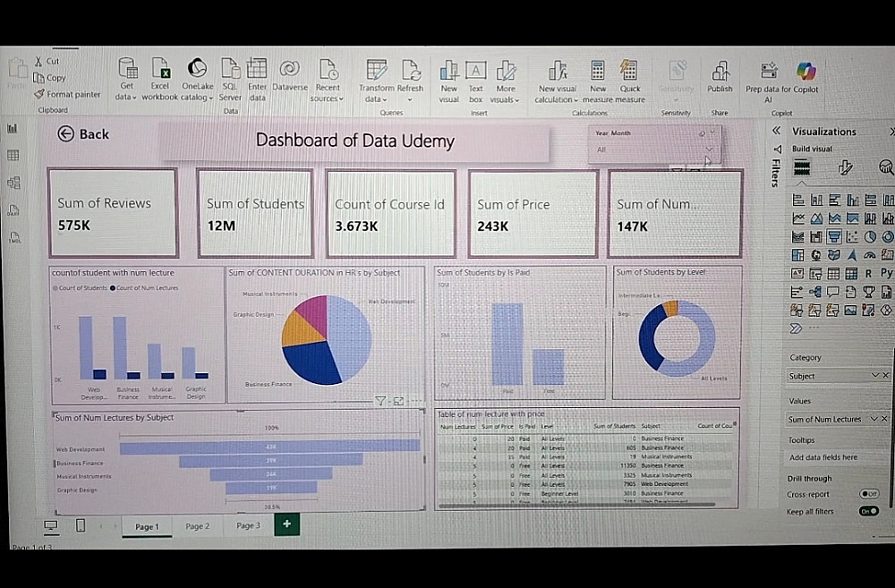This screenshot has width=895, height=588.
Task: Select the Line chart visual type
Action: coord(798,218)
